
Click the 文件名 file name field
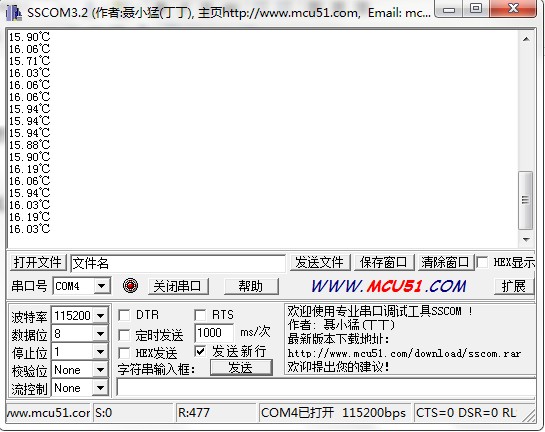point(178,263)
